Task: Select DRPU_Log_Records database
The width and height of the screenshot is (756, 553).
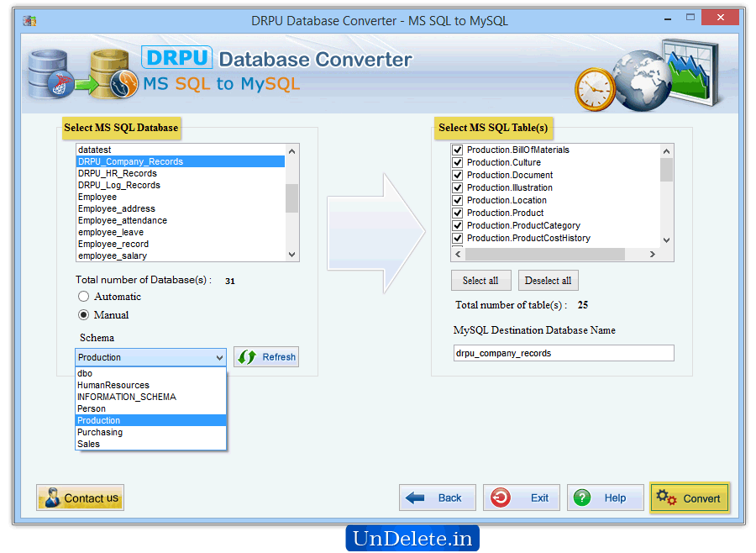Action: tap(181, 185)
